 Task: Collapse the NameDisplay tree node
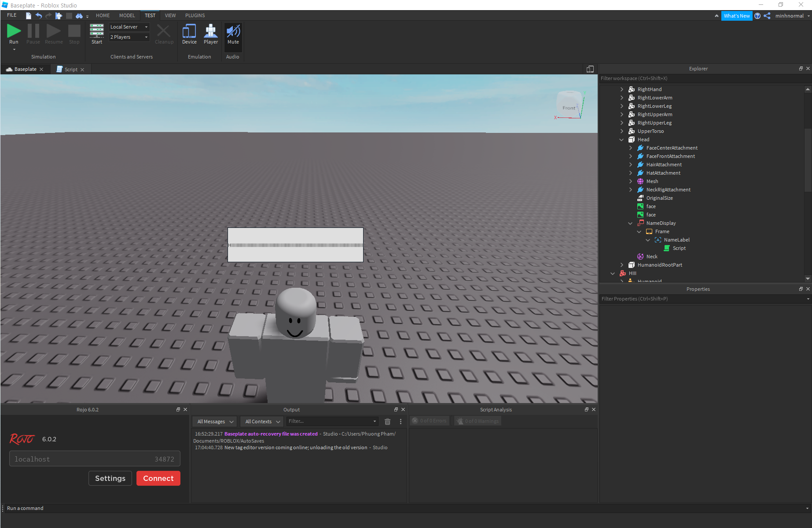coord(631,223)
